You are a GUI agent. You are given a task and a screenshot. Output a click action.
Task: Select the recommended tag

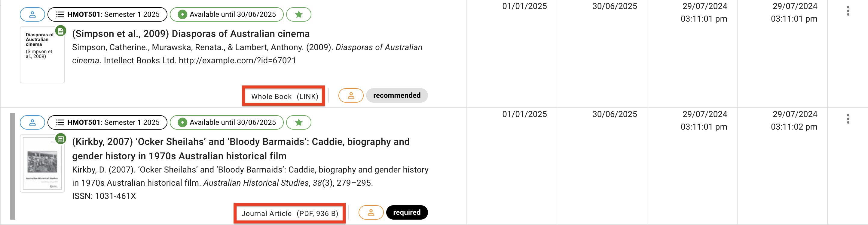[x=397, y=95]
